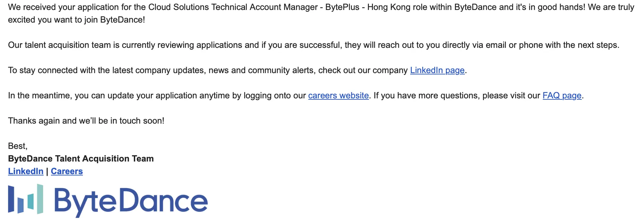Screen dimensions: 644x220
Task: Click the 'To stay connected' sentence text
Action: (208, 70)
